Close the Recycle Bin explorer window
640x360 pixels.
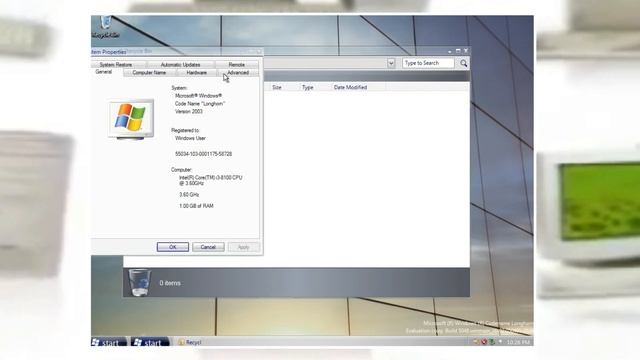tap(466, 51)
